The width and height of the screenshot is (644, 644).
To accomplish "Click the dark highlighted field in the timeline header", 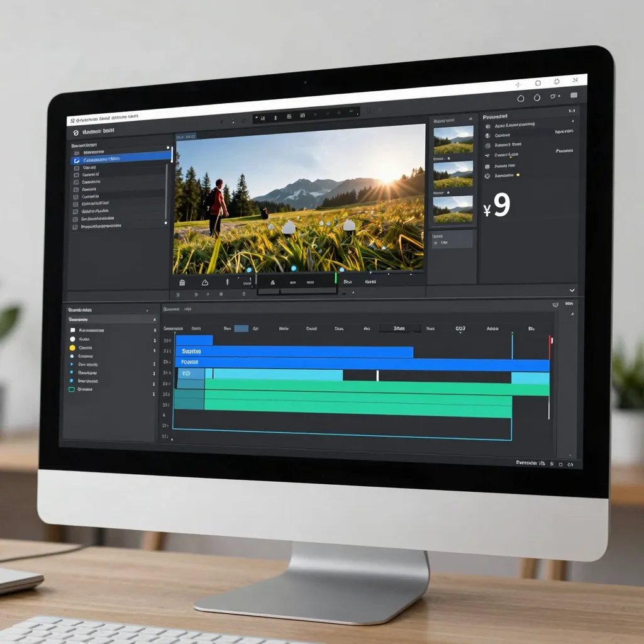I will 399,328.
